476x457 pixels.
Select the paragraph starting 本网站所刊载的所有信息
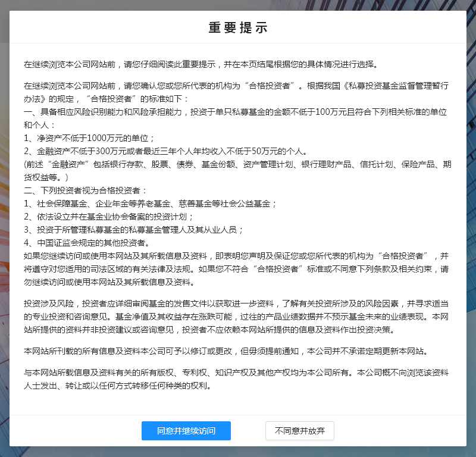click(227, 351)
